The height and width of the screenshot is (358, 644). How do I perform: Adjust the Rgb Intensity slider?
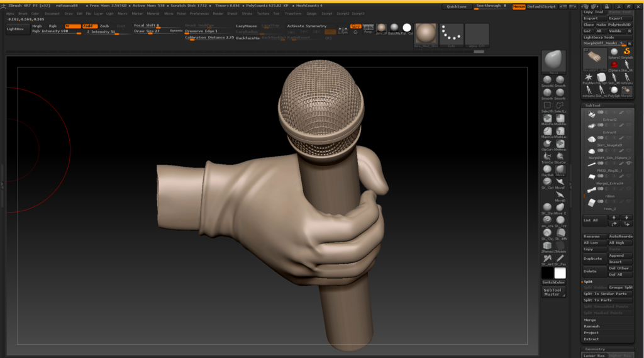pos(56,31)
